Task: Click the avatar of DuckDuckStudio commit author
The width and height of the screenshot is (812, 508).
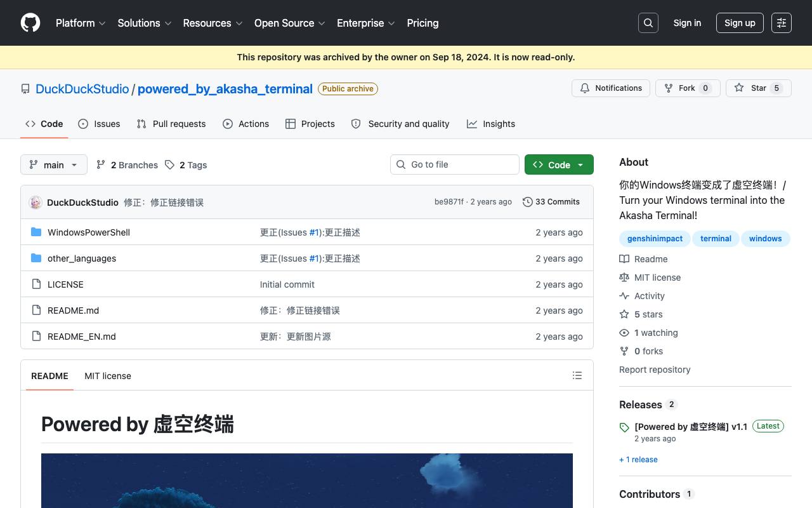Action: [36, 202]
